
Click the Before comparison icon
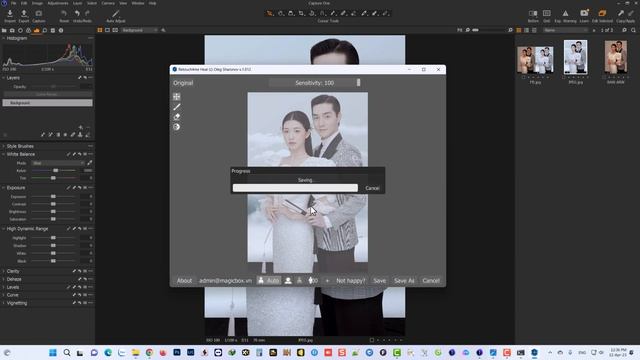click(533, 13)
